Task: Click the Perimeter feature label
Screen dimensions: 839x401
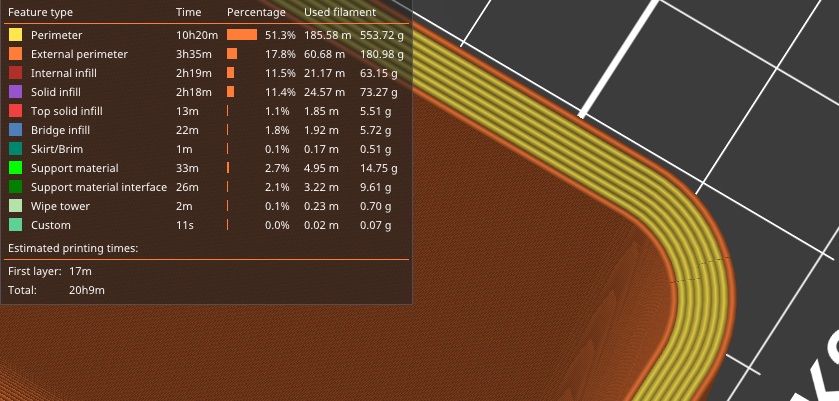Action: [57, 35]
